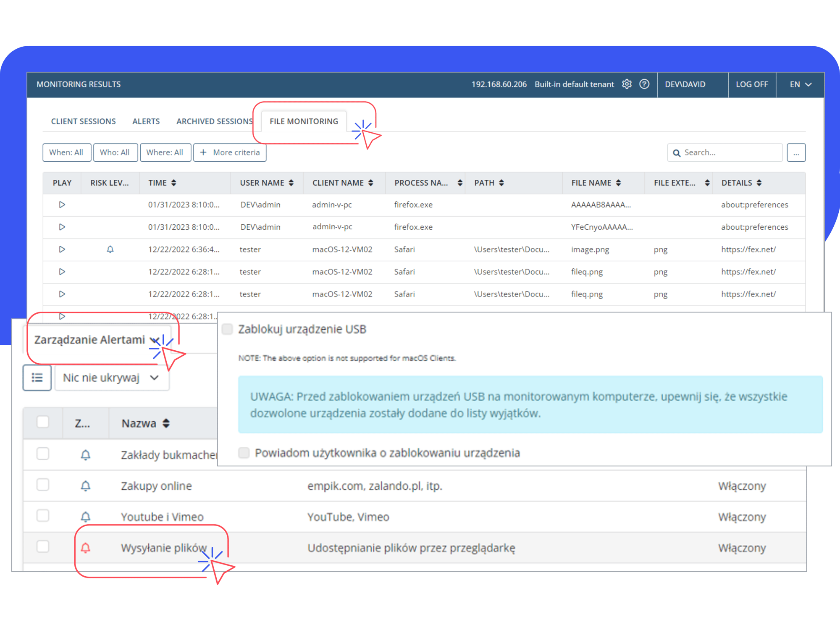
Task: Play the first firefox.exe session row
Action: pyautogui.click(x=62, y=205)
